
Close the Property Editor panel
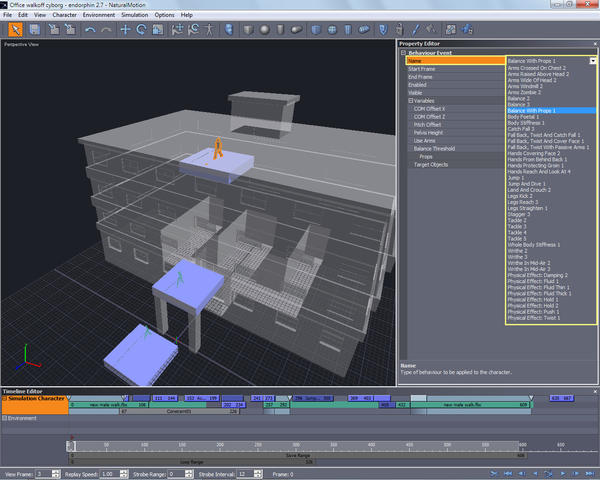click(x=595, y=44)
